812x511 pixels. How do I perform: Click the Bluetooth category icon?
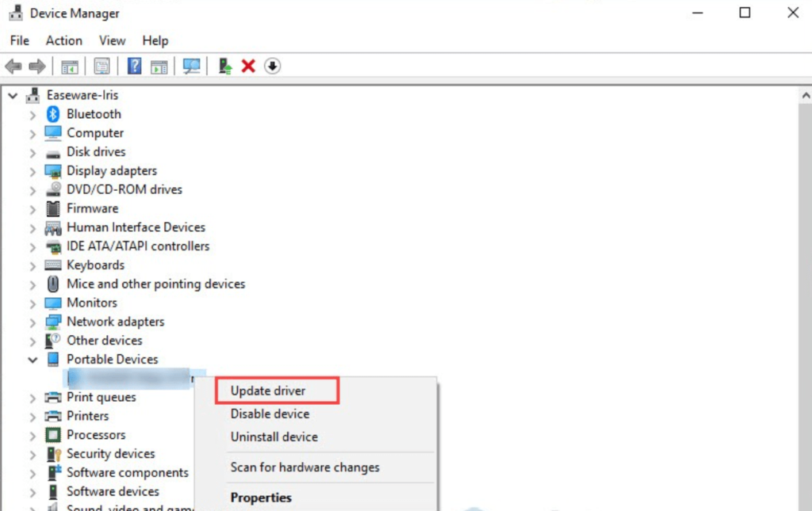(x=53, y=114)
